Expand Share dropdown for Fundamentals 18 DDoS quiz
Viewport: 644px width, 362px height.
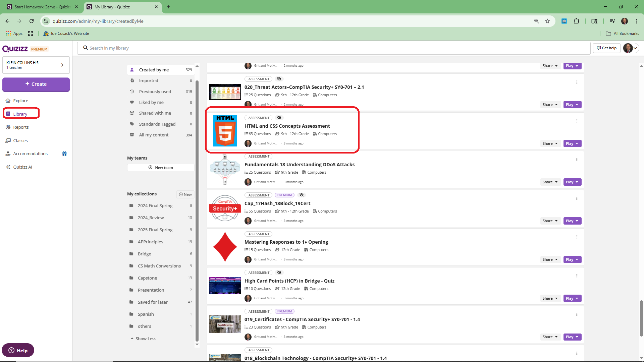[x=550, y=182]
